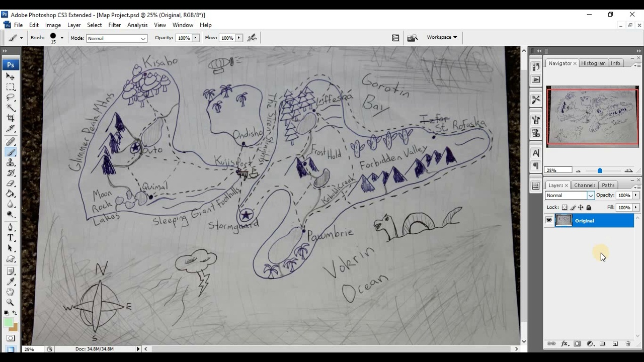This screenshot has width=644, height=362.
Task: Select the Type tool
Action: 11,237
